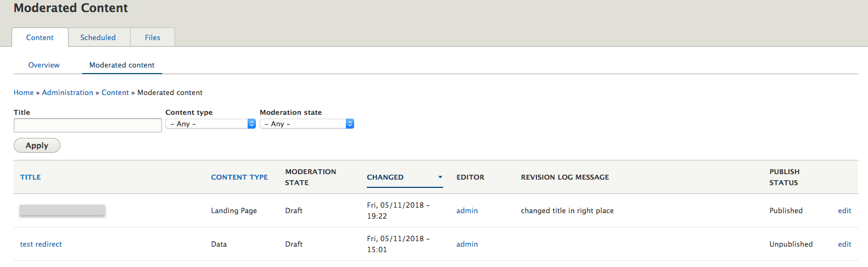The width and height of the screenshot is (868, 267).
Task: Click the Changed column sort arrow icon
Action: click(440, 177)
